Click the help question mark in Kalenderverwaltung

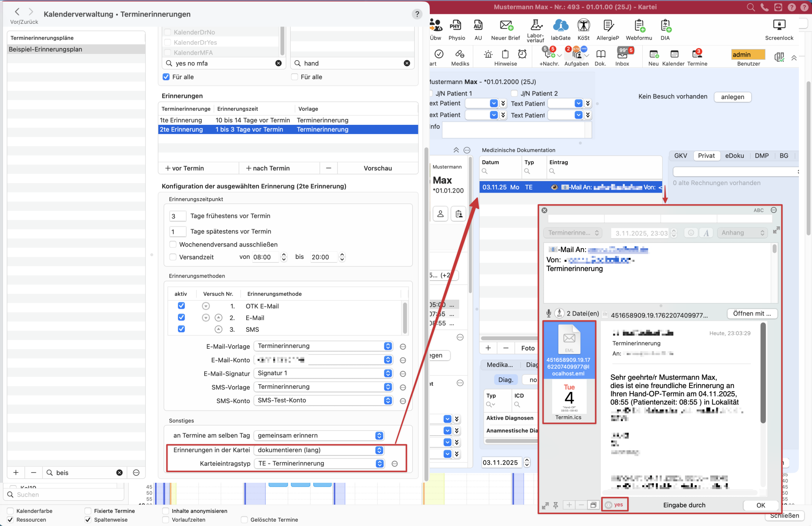coord(417,14)
